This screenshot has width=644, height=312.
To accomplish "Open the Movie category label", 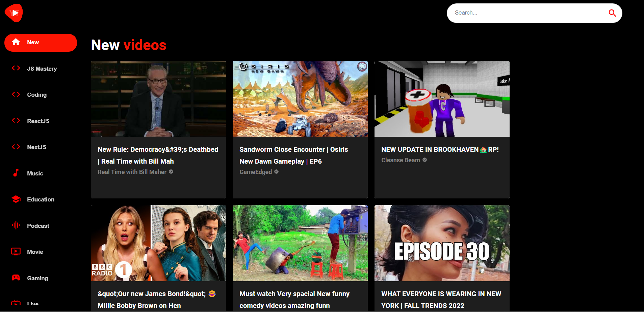I will pyautogui.click(x=35, y=252).
